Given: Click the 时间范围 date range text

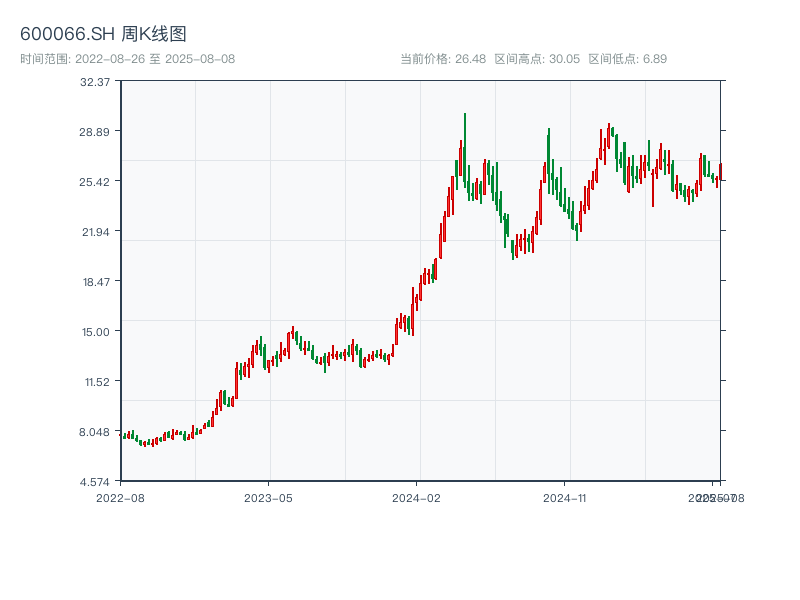Looking at the screenshot, I should pos(127,59).
